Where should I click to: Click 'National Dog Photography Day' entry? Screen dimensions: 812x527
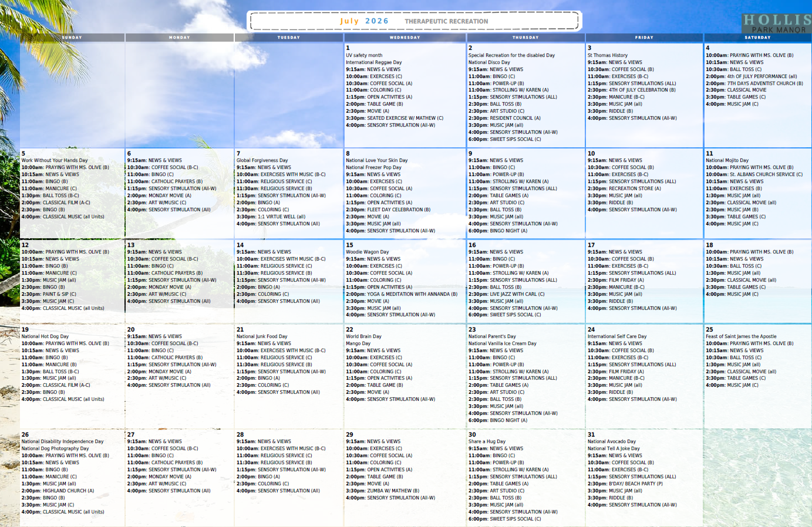[55, 448]
